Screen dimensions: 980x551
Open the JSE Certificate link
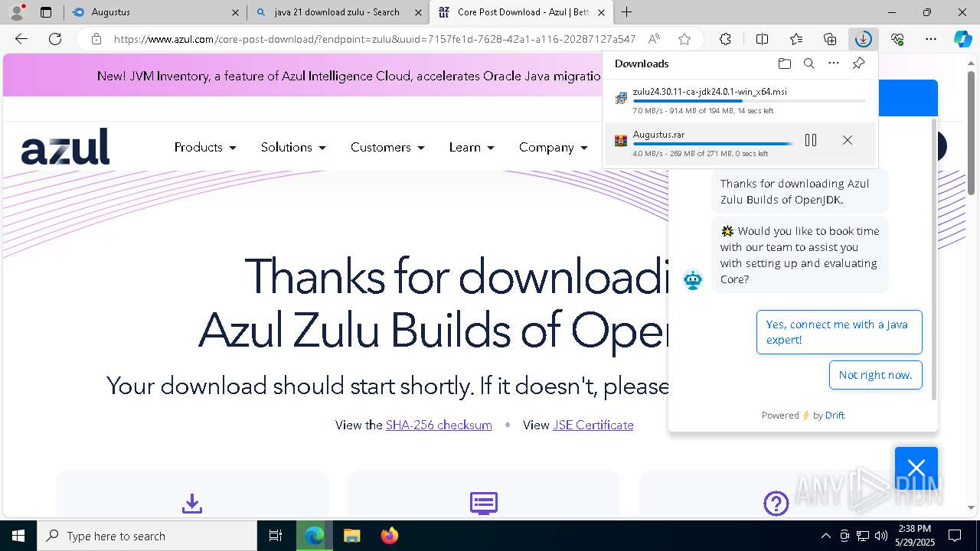coord(593,425)
